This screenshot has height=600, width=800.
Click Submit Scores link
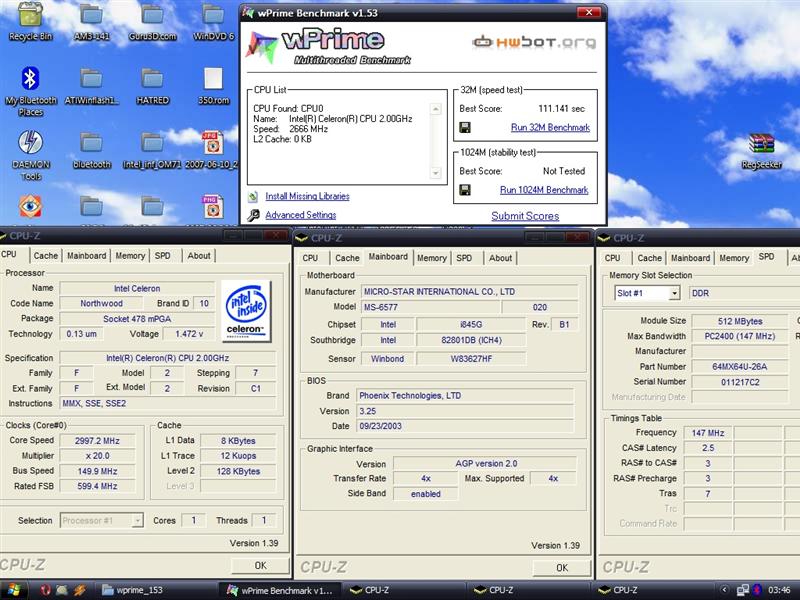coord(525,216)
